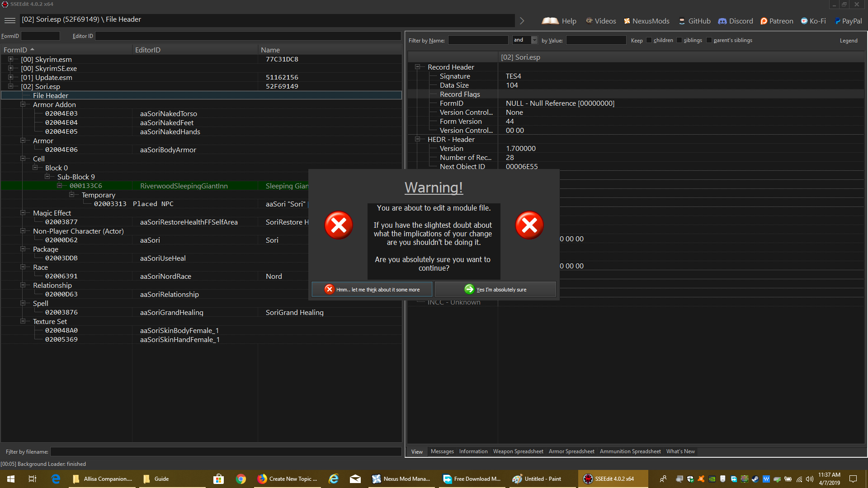Image resolution: width=868 pixels, height=488 pixels.
Task: Click the left red X warning icon
Action: 339,225
